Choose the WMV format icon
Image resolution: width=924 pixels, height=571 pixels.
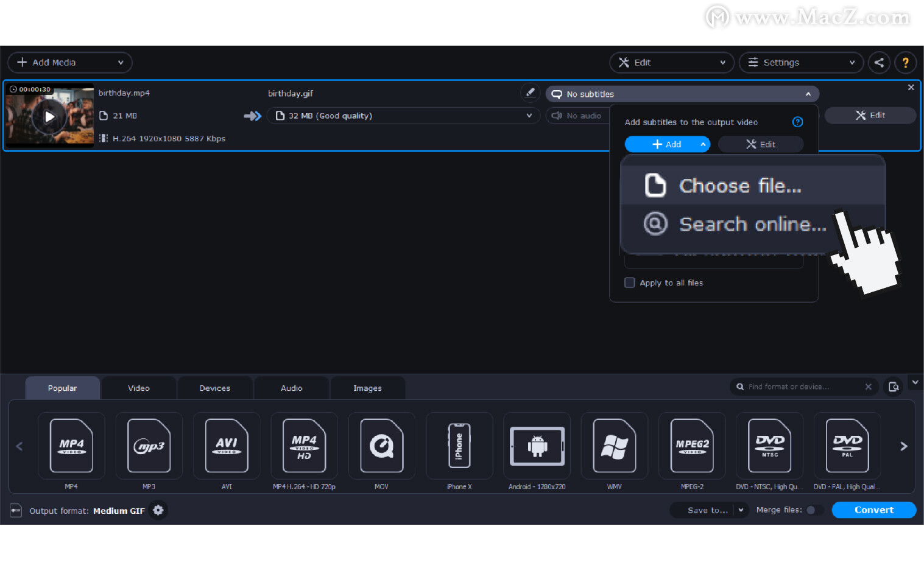tap(614, 446)
